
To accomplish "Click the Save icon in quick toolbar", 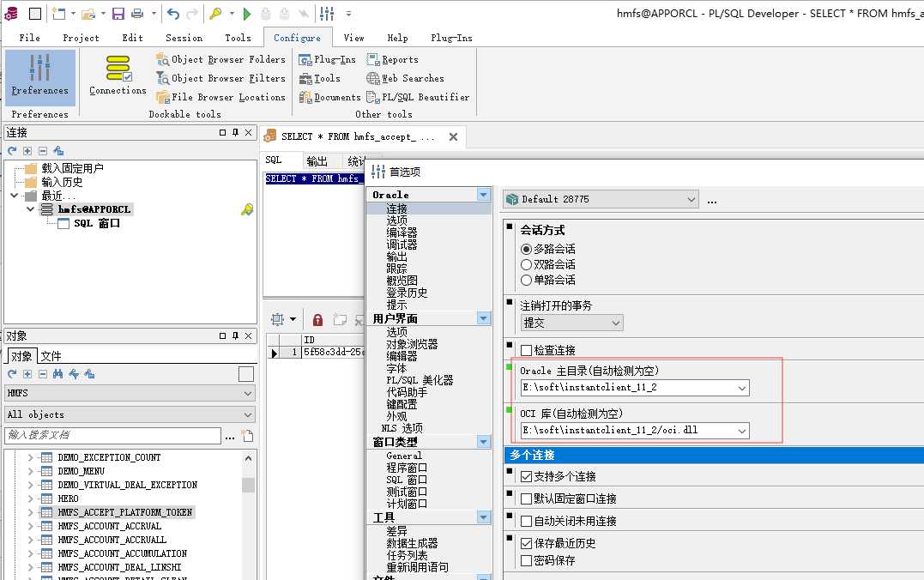I will [x=118, y=13].
